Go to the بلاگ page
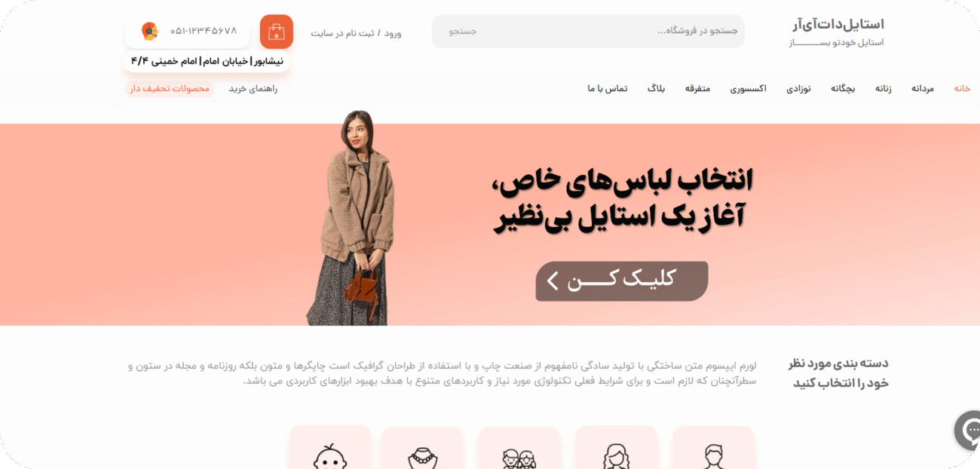 point(657,89)
